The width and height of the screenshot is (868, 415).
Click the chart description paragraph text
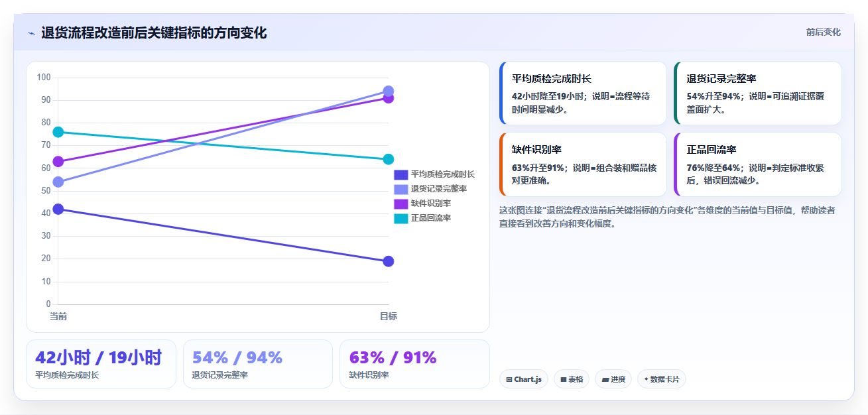[x=667, y=217]
